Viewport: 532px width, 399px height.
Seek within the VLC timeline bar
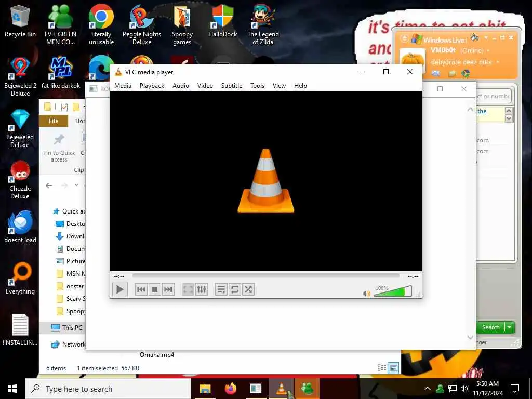tap(265, 276)
